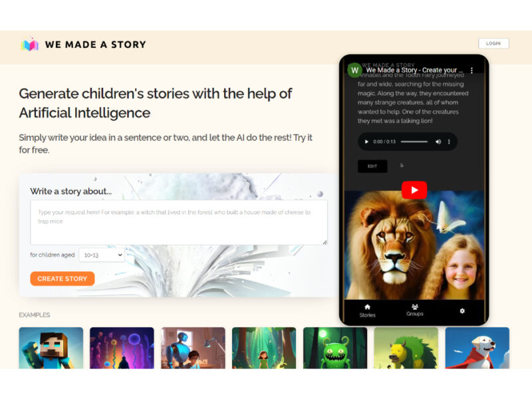This screenshot has height=399, width=532.
Task: Open the audio player more options dots
Action: 449,142
